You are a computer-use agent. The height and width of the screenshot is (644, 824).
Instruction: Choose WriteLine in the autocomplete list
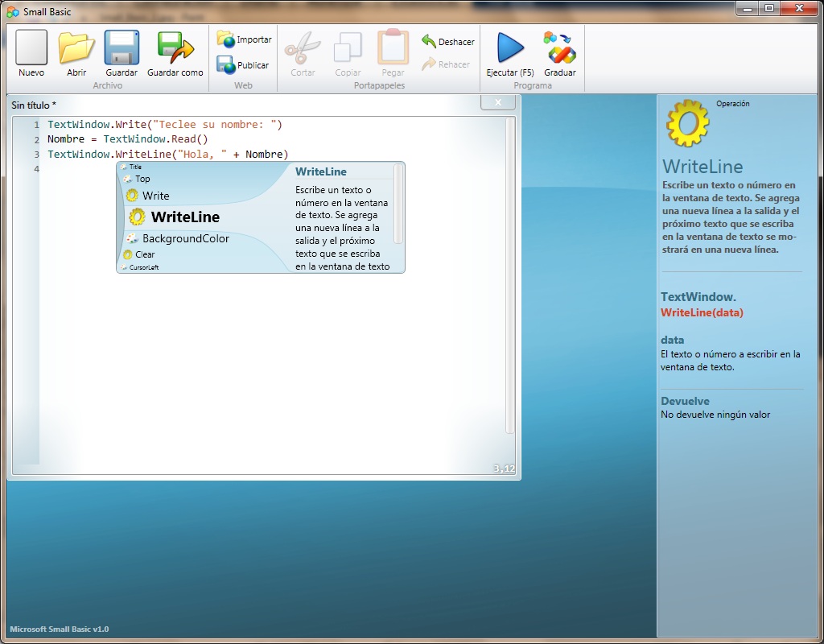[185, 217]
